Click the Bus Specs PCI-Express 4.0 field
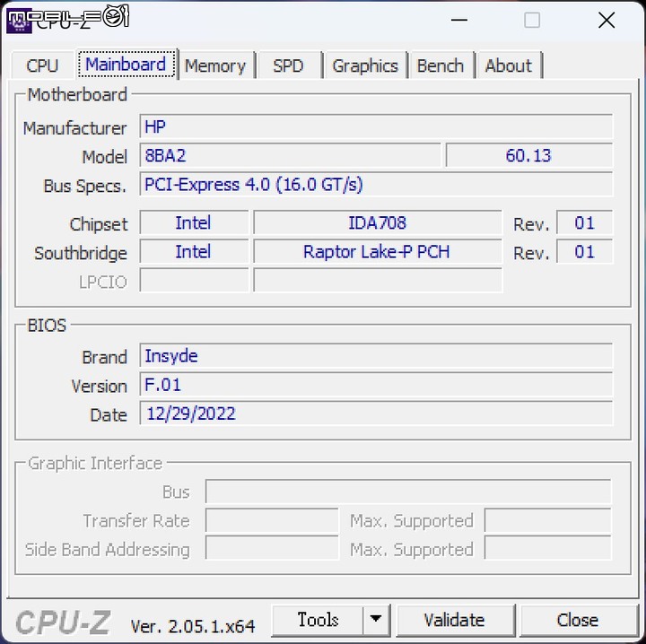Viewport: 646px width, 644px height. pos(376,184)
